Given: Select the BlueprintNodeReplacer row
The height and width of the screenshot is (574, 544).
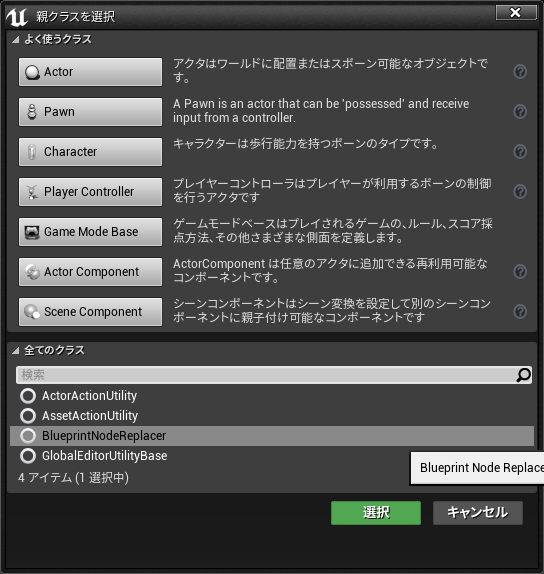Looking at the screenshot, I should 272,436.
